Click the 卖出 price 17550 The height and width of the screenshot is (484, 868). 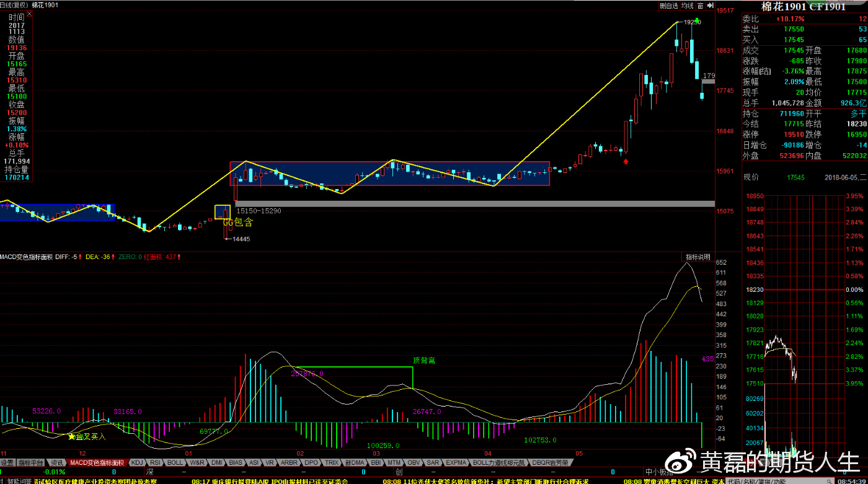pos(794,29)
